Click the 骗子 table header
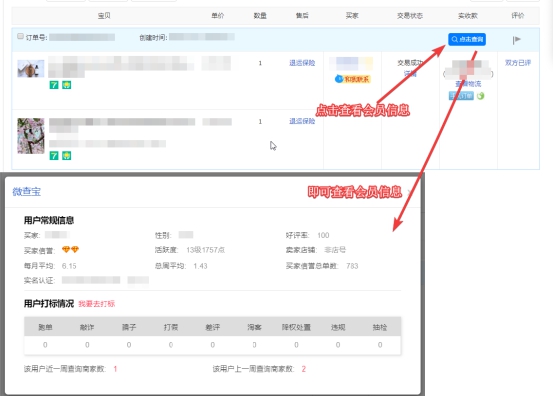This screenshot has width=554, height=397. point(129,327)
